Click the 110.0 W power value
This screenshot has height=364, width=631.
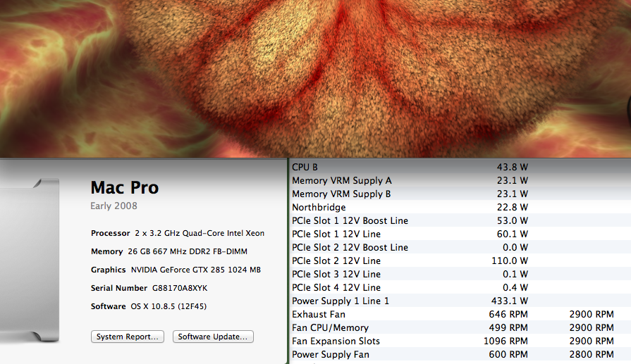coord(510,261)
